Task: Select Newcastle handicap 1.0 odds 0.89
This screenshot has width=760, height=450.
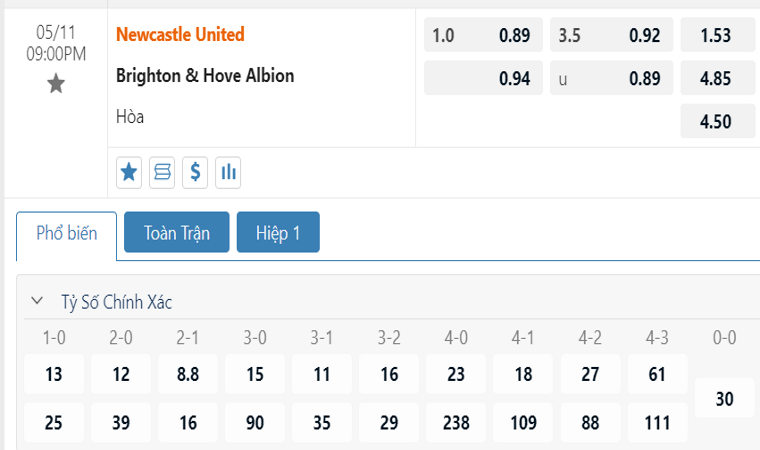Action: click(x=484, y=36)
